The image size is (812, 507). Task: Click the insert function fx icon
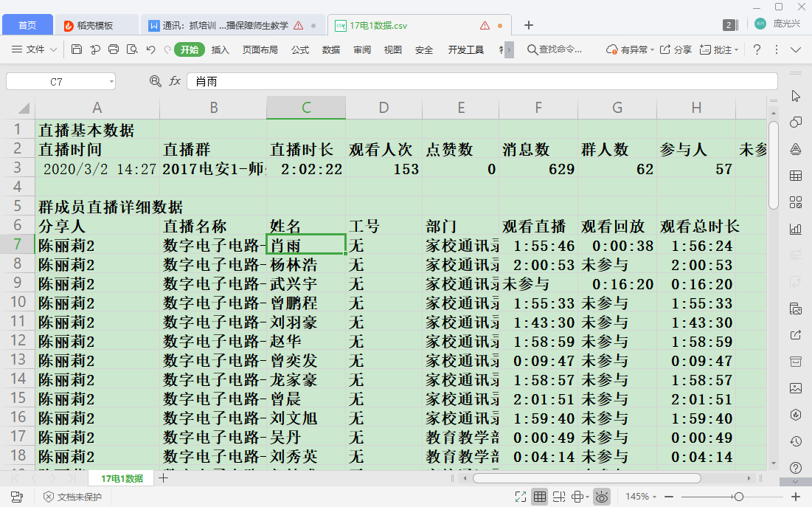coord(175,81)
